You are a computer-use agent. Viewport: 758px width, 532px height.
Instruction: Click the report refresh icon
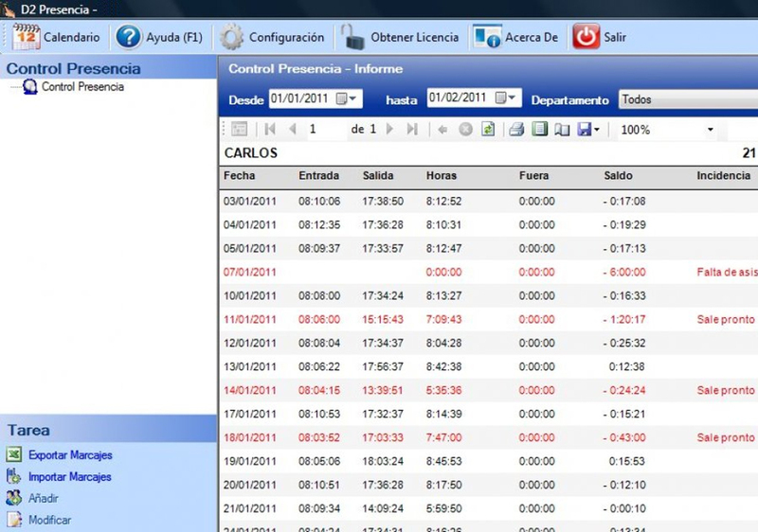pos(488,130)
